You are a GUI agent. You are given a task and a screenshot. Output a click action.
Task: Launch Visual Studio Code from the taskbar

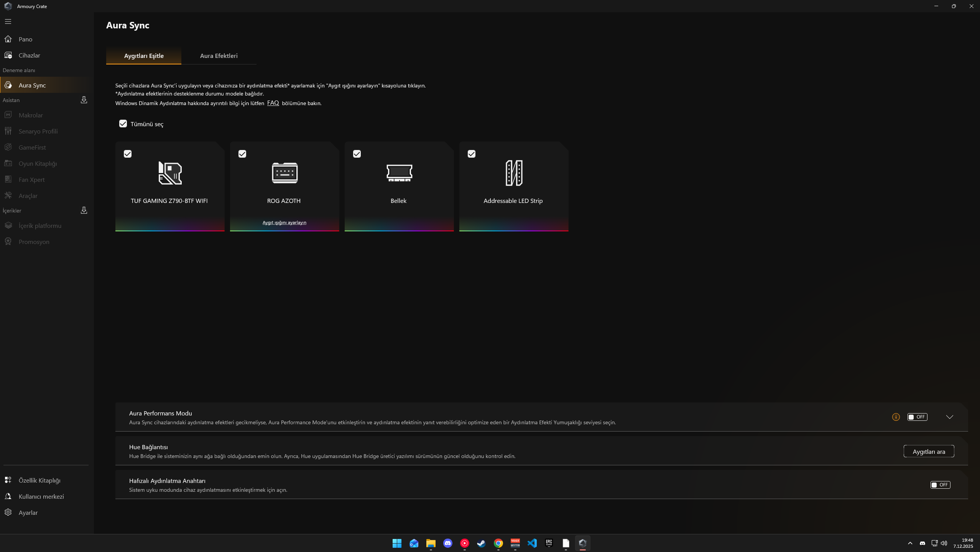pyautogui.click(x=532, y=543)
